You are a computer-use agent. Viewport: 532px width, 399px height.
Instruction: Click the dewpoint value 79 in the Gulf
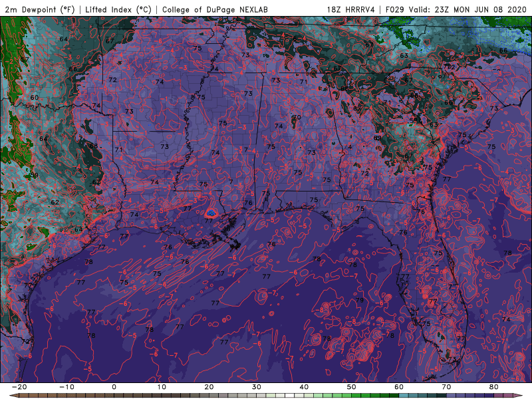pyautogui.click(x=360, y=300)
